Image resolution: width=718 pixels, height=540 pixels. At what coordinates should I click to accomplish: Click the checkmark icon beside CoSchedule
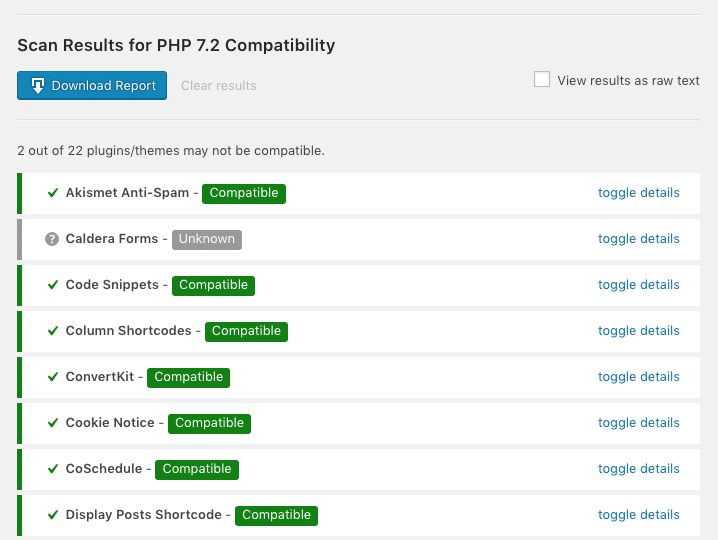tap(53, 469)
